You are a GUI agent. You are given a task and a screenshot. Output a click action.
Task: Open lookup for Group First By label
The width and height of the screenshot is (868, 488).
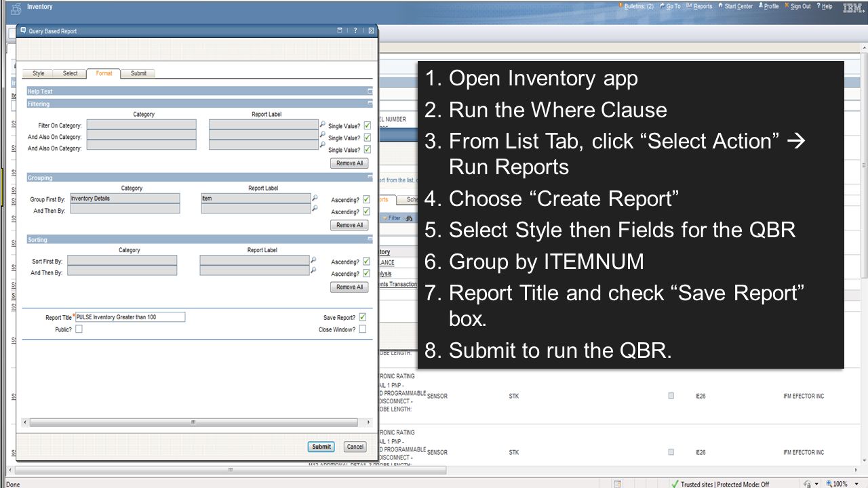tap(315, 199)
